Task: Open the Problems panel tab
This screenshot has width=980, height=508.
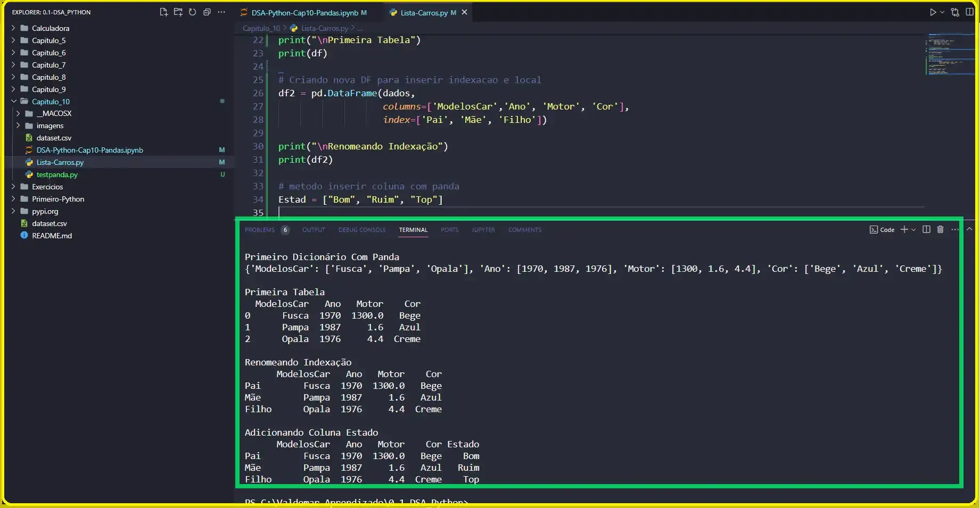Action: 260,230
